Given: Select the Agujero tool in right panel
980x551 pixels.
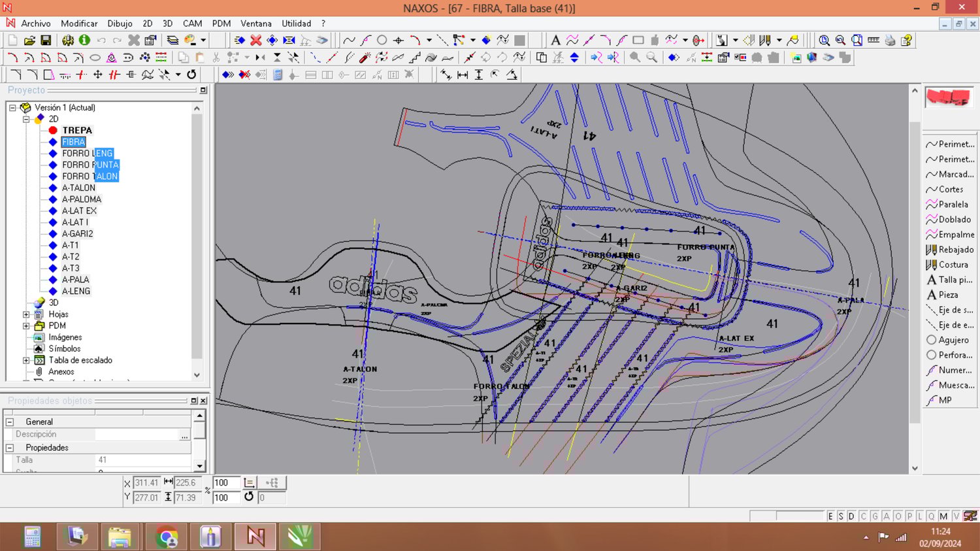Looking at the screenshot, I should pos(953,340).
